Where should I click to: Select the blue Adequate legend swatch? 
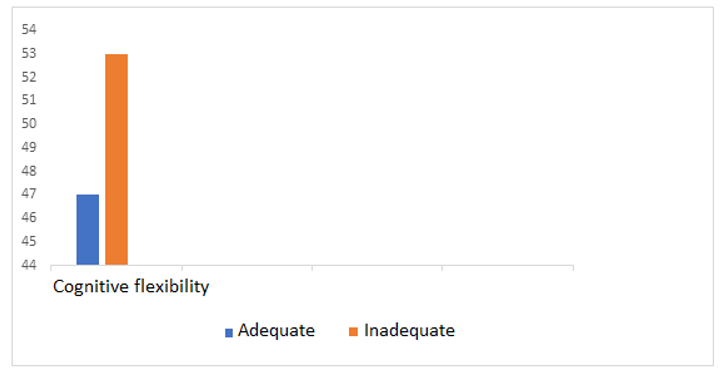[x=229, y=332]
